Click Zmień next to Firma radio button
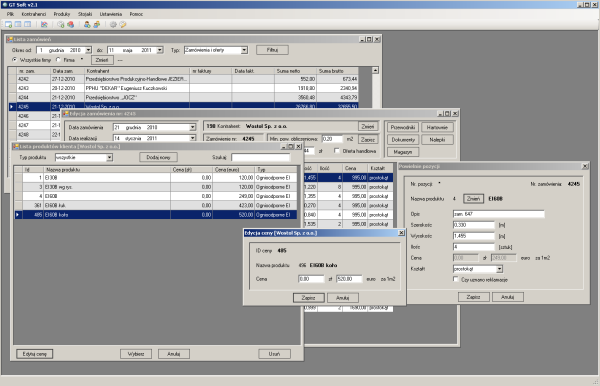The image size is (600, 386). coord(102,60)
